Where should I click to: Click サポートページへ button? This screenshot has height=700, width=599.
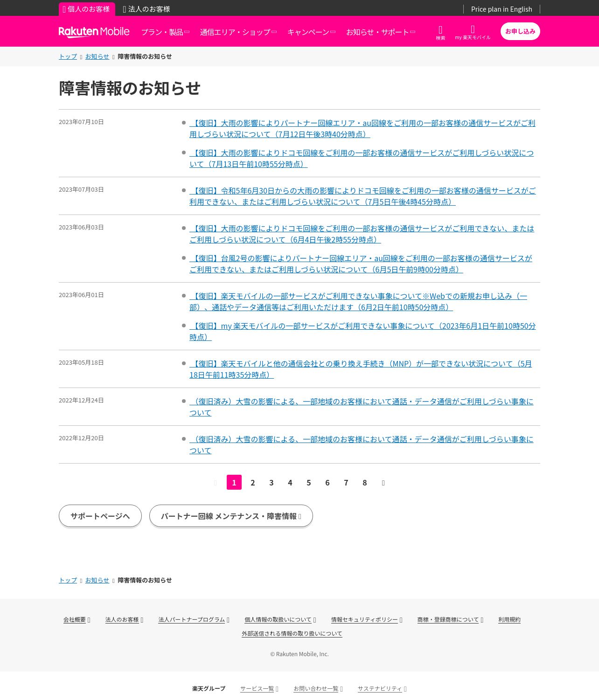click(100, 516)
